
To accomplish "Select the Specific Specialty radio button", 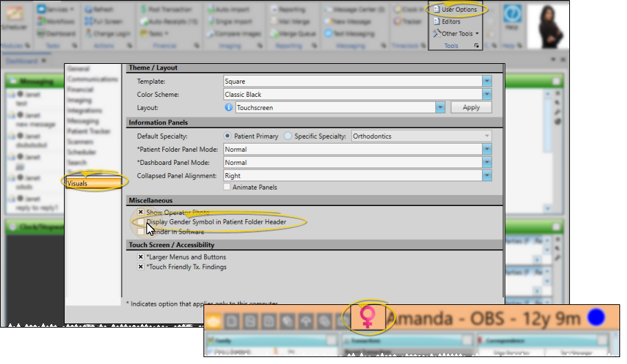I will (289, 136).
